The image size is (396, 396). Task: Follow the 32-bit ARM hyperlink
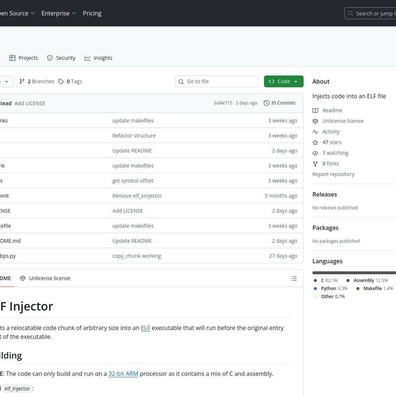(x=123, y=374)
